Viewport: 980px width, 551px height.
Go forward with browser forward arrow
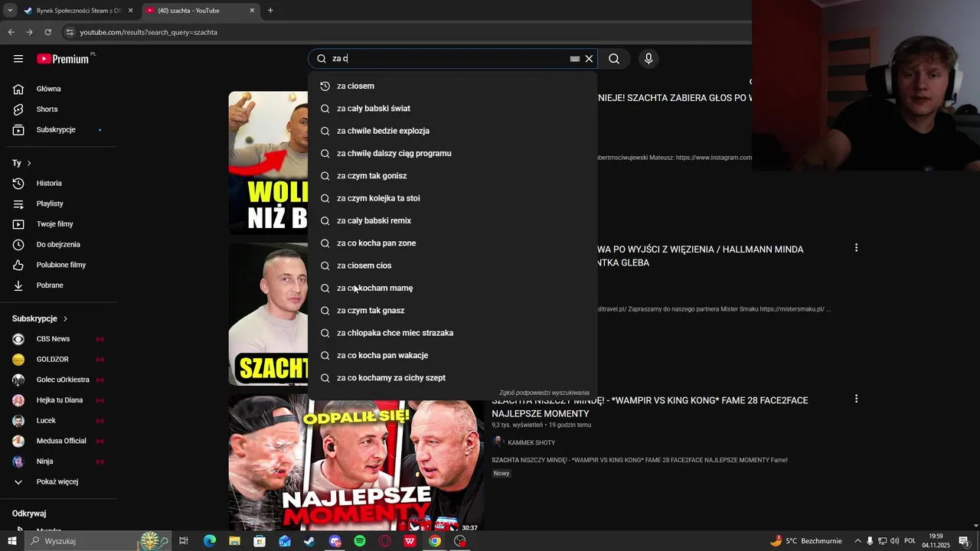click(x=29, y=32)
